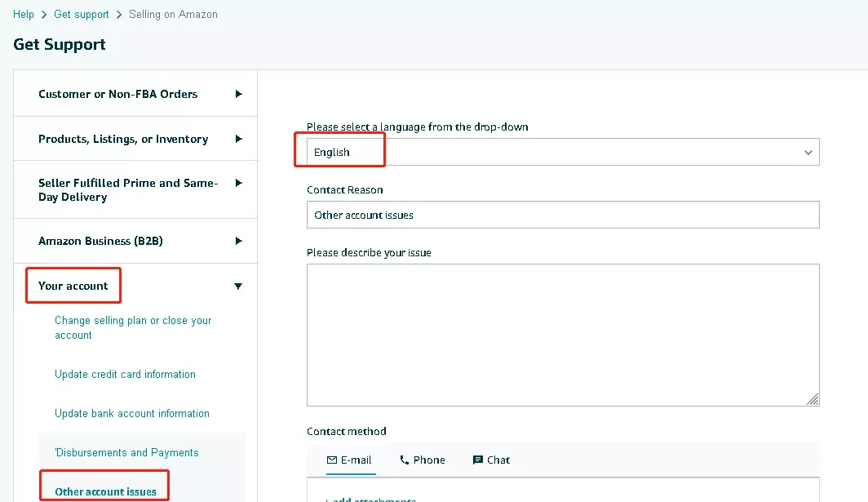
Task: Go to the Get support breadcrumb
Action: [x=82, y=15]
